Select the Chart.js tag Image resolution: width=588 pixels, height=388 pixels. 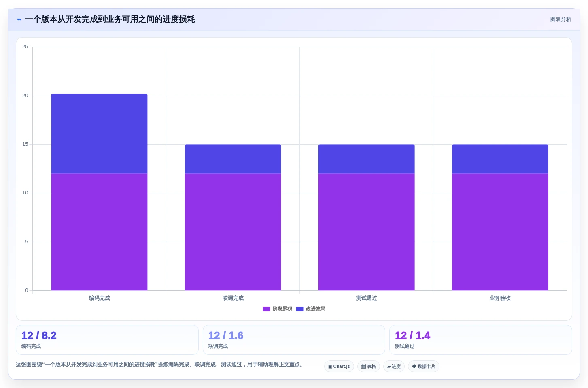(x=339, y=366)
